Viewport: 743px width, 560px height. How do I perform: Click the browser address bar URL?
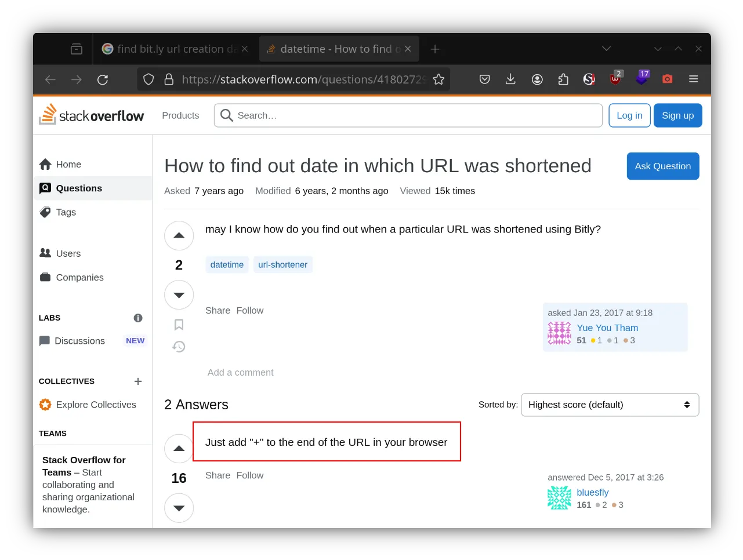click(303, 79)
